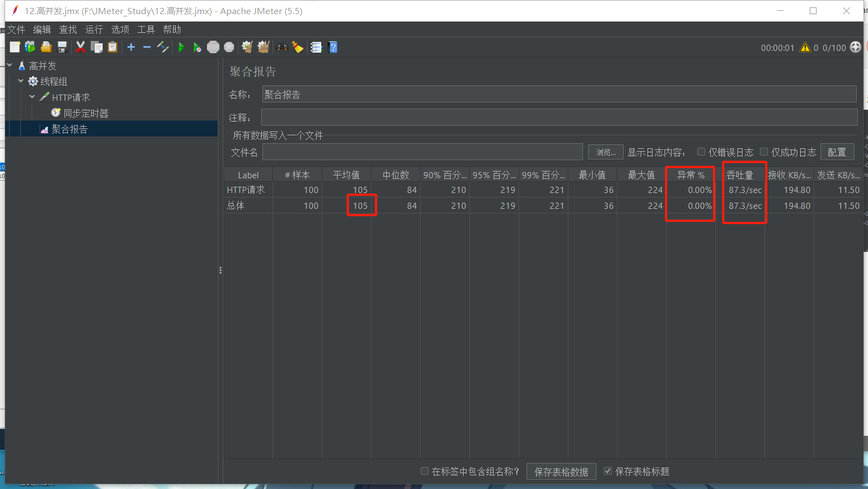
Task: Uncheck the 保存表格标题 checkbox
Action: (608, 471)
